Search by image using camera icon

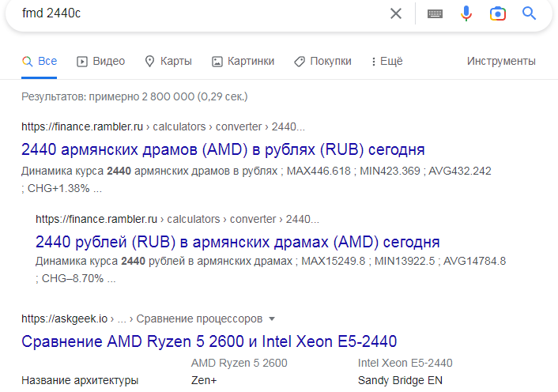coord(497,13)
